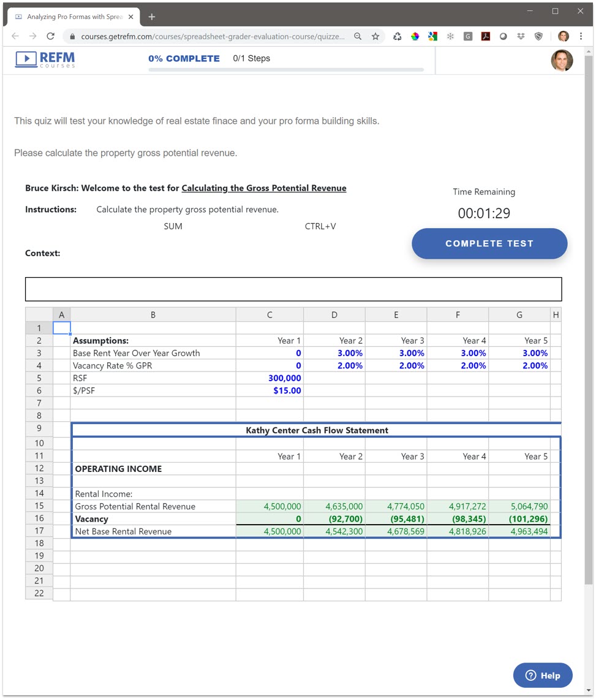This screenshot has height=700, width=596.
Task: Click the site lock icon
Action: tap(72, 37)
